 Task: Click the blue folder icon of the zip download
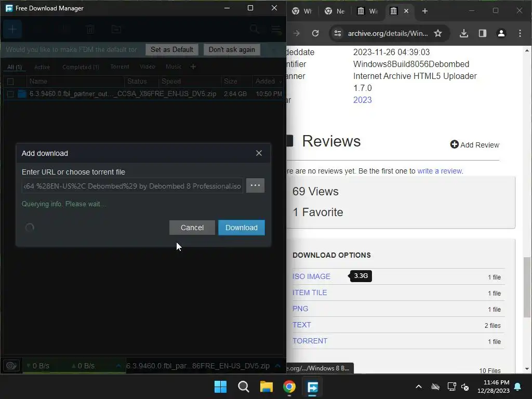22,94
